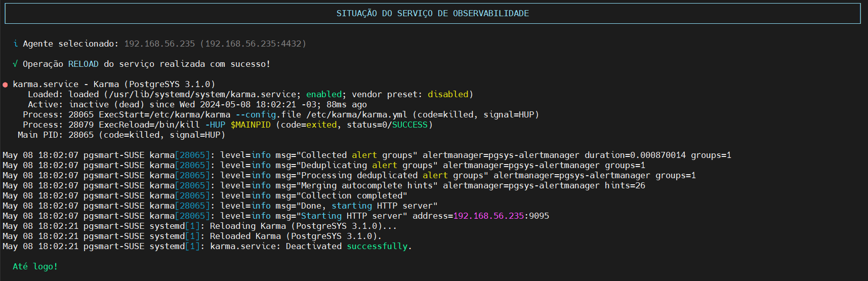Click the farewell text "Até logo!"
The width and height of the screenshot is (868, 281).
[35, 266]
